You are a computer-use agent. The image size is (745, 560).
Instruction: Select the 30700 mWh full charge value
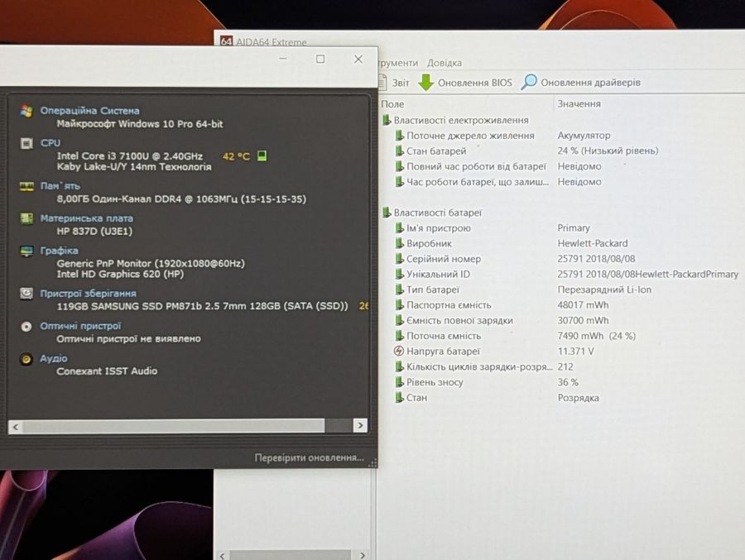tap(583, 320)
